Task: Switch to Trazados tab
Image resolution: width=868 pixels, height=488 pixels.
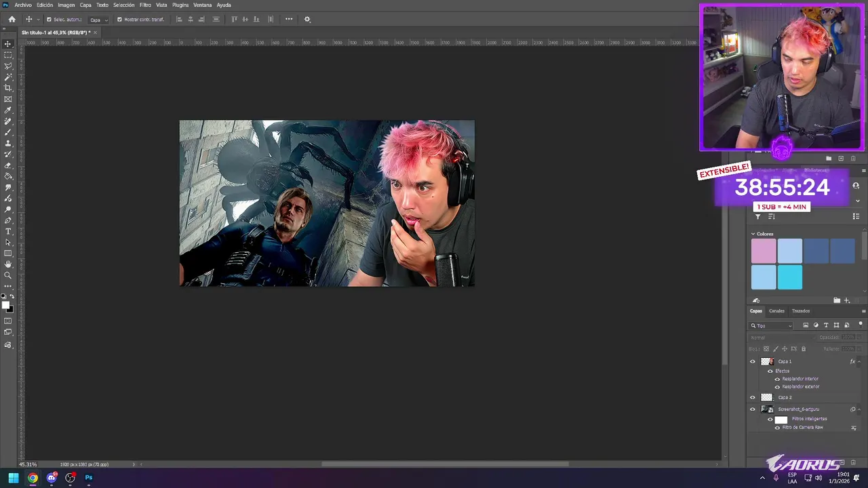Action: 801,311
